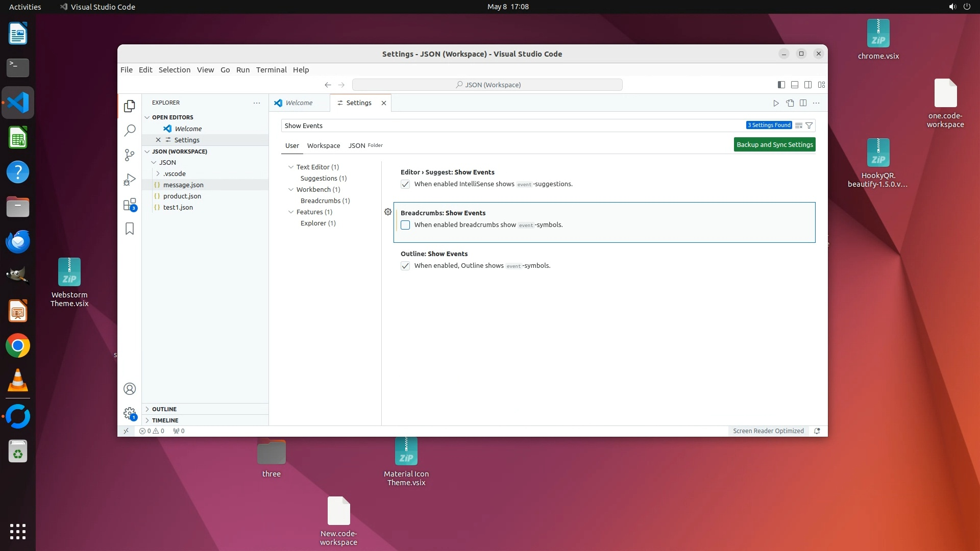Open the Run and Debug view

pos(130,180)
